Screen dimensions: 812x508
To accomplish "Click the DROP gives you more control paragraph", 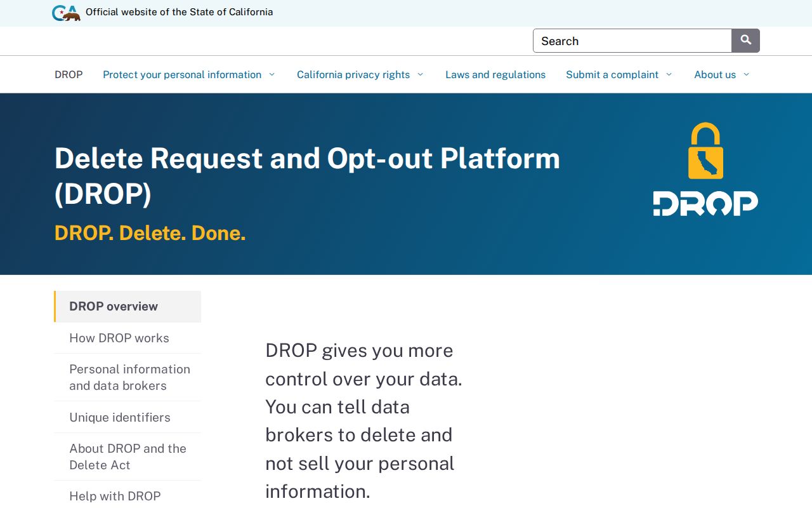I will coord(364,420).
